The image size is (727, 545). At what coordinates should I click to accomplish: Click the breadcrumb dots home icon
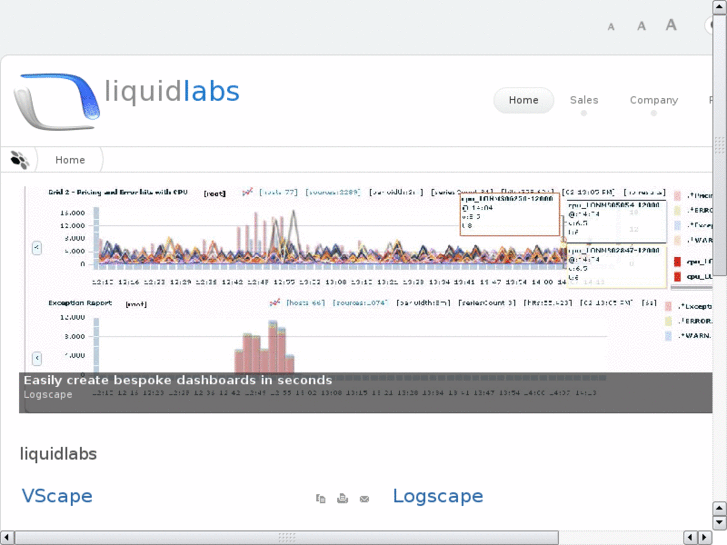[x=19, y=160]
